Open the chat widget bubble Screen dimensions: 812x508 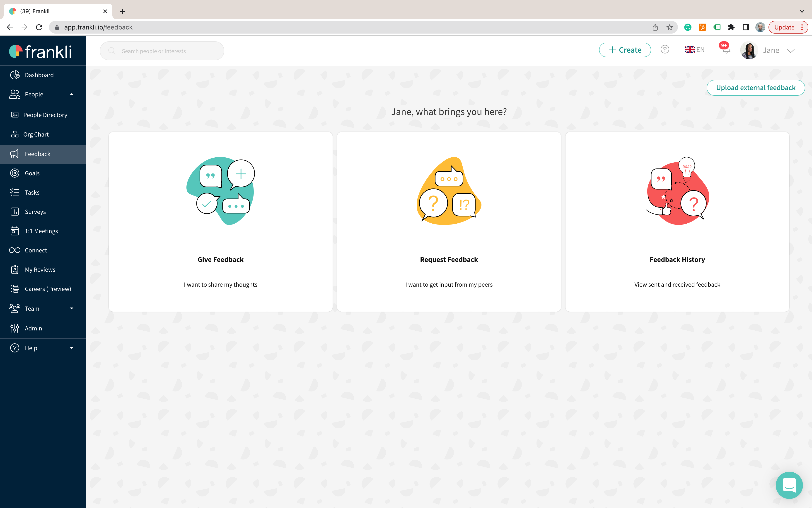pos(789,485)
